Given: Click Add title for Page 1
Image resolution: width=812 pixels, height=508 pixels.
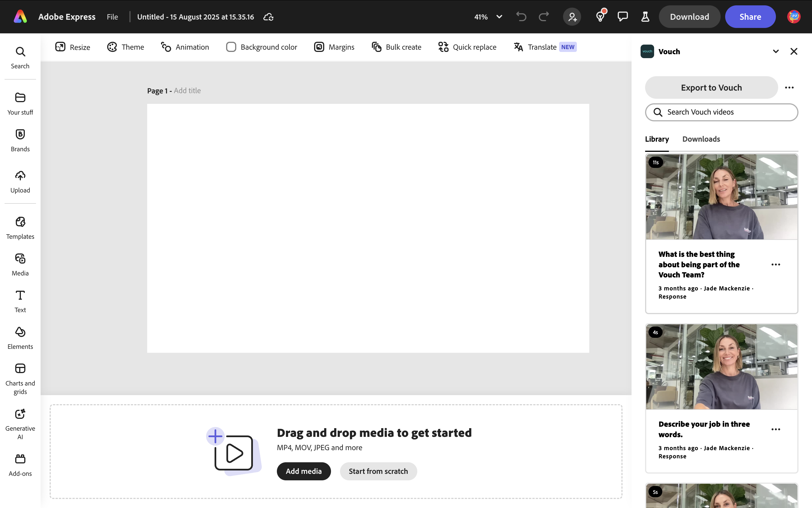Looking at the screenshot, I should [x=187, y=91].
